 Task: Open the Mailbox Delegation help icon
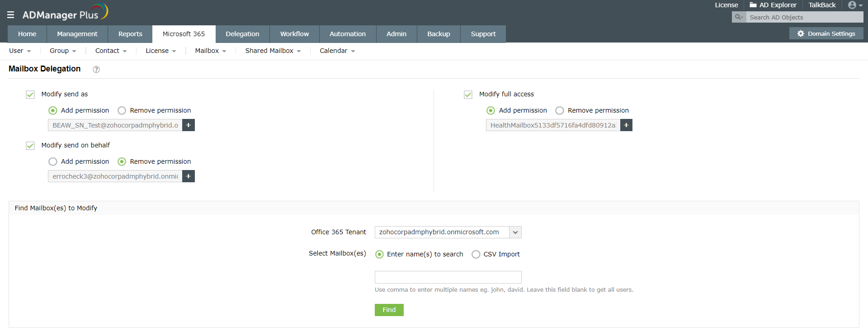[96, 69]
